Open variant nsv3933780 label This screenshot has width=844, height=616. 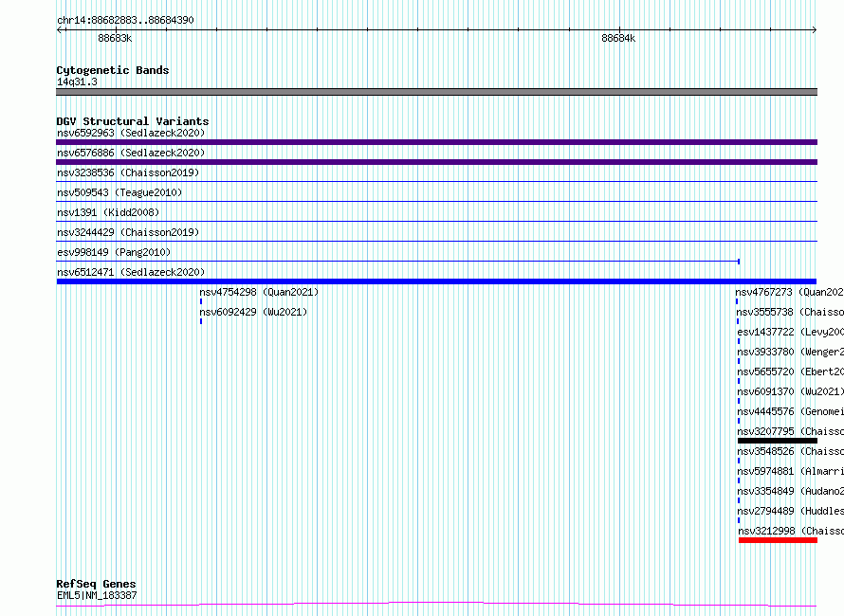(790, 352)
